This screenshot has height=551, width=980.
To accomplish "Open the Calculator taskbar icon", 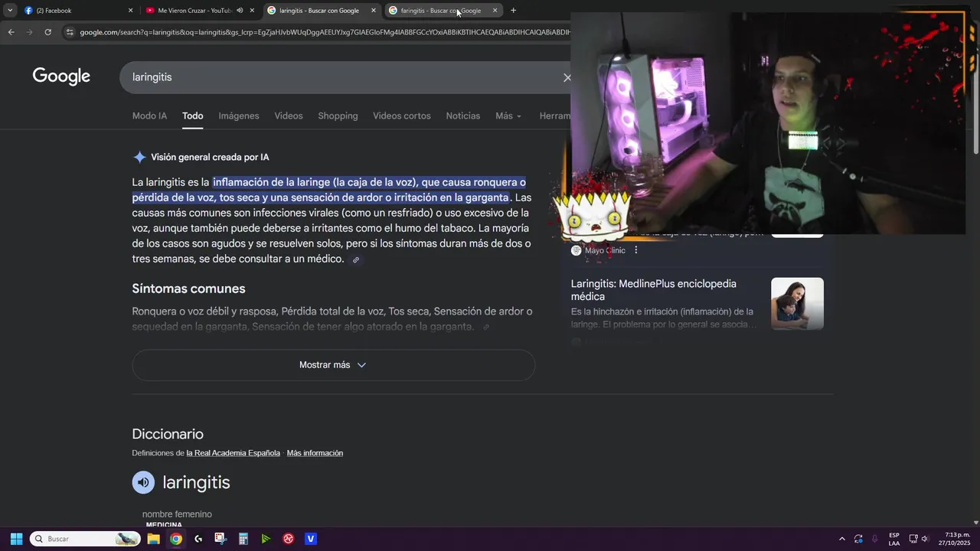I will [x=243, y=539].
